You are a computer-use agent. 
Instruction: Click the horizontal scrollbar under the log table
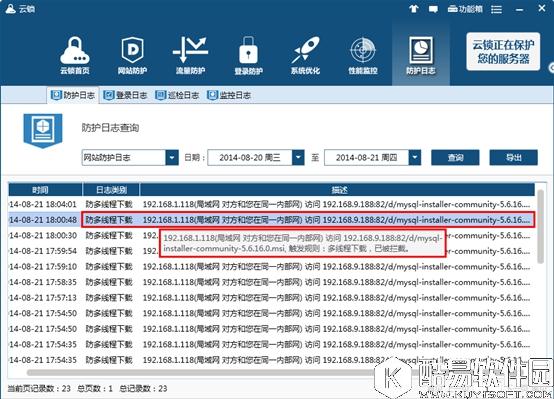click(x=200, y=372)
